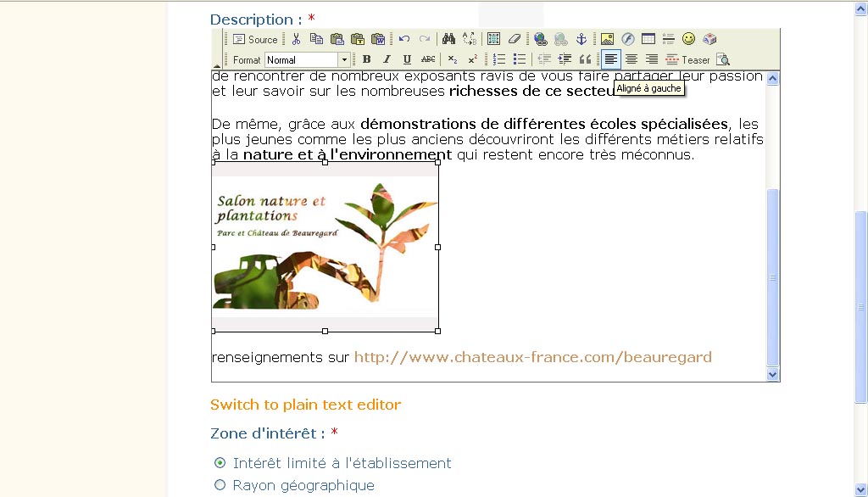This screenshot has width=868, height=497.
Task: Click the editor scrollbar down arrow
Action: point(773,375)
